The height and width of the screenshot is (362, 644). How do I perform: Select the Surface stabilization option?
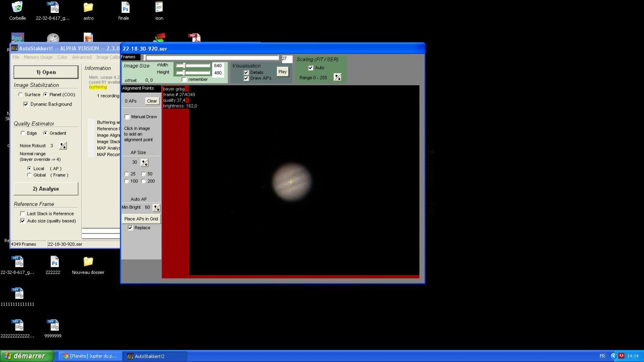click(20, 95)
